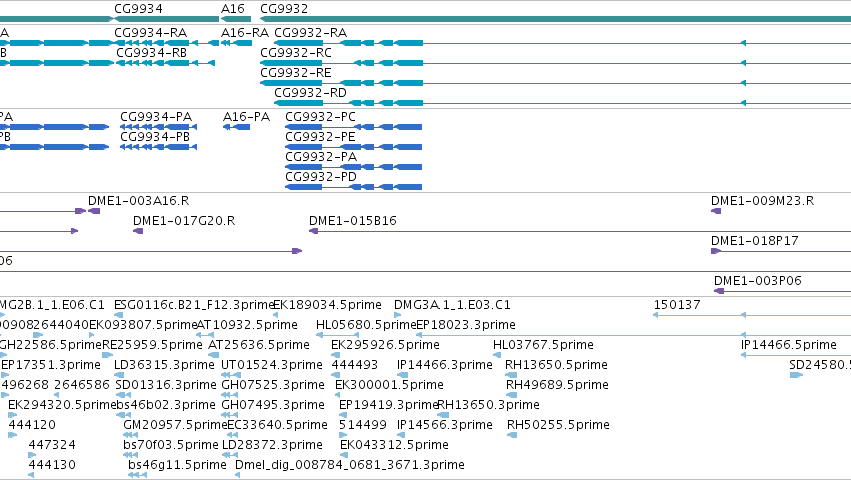Select the CG9932-PC protein label
This screenshot has height=480, width=851.
pyautogui.click(x=321, y=117)
